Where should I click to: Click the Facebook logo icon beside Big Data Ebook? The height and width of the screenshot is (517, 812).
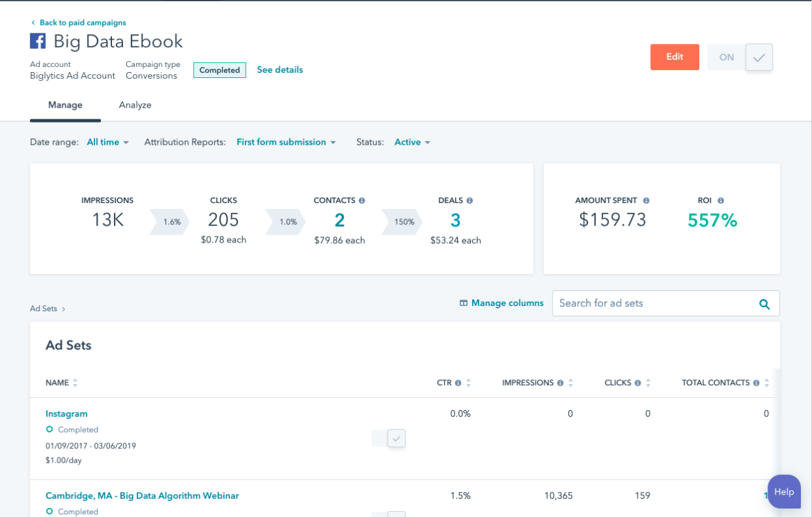coord(38,41)
